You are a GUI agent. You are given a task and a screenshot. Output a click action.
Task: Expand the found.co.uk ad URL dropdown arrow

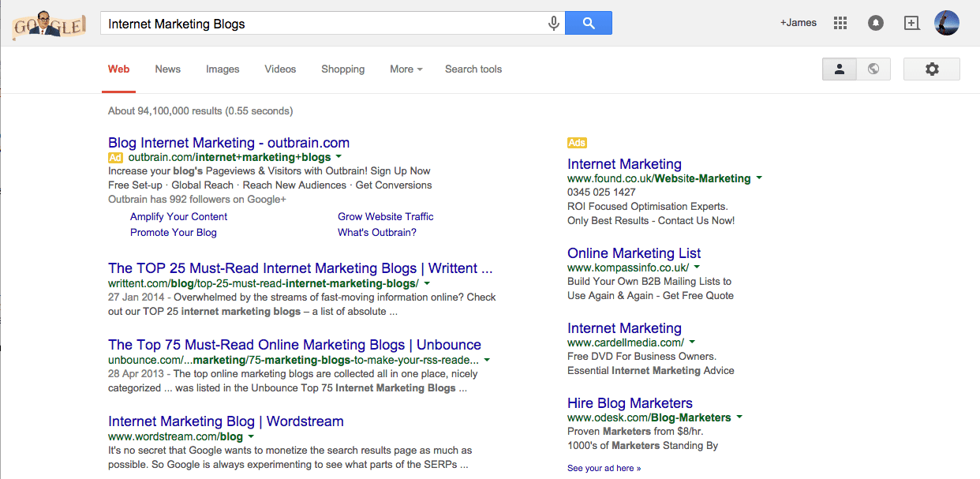(759, 178)
